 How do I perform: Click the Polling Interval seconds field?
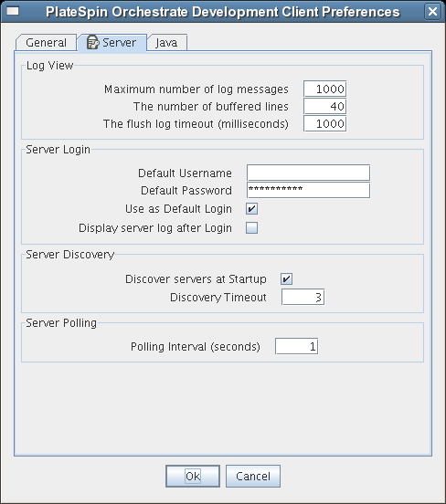[x=297, y=346]
